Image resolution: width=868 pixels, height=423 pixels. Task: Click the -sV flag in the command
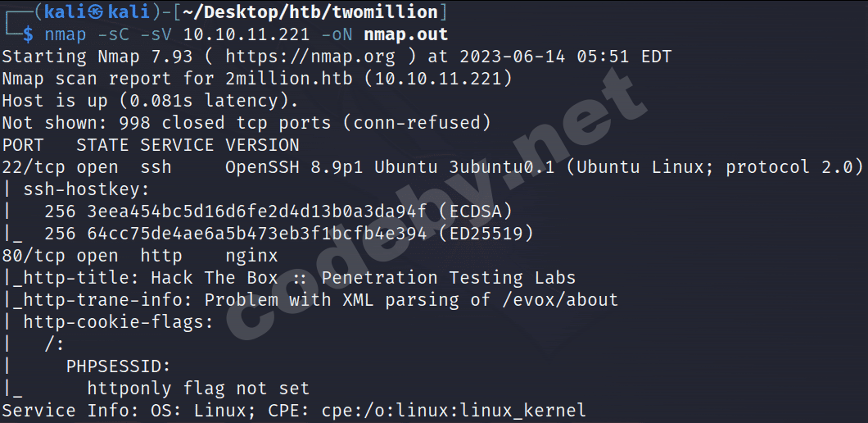(157, 34)
